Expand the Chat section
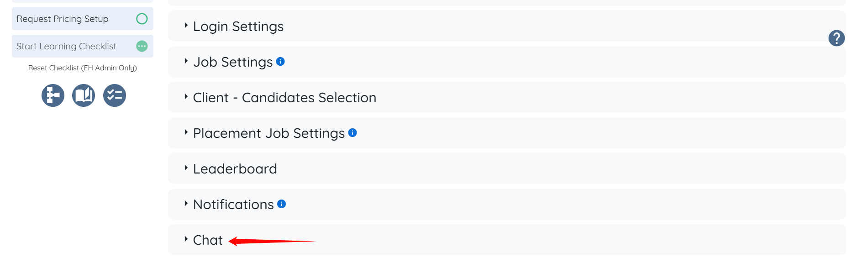The image size is (868, 258). coord(208,240)
